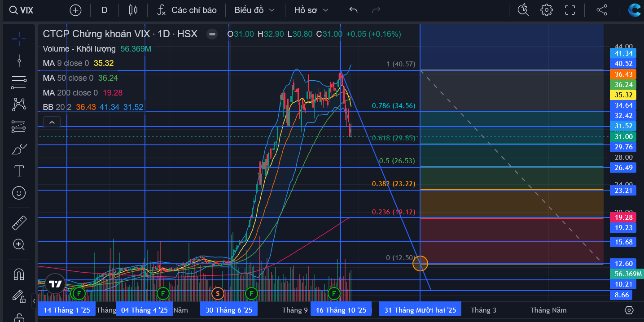Screen dimensions: 644x322
Task: Click the grey minus pill beside HSX
Action: pyautogui.click(x=212, y=34)
